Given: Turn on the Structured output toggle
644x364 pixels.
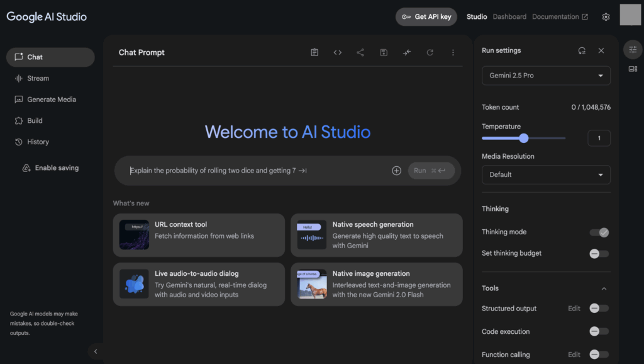Looking at the screenshot, I should pos(599,309).
